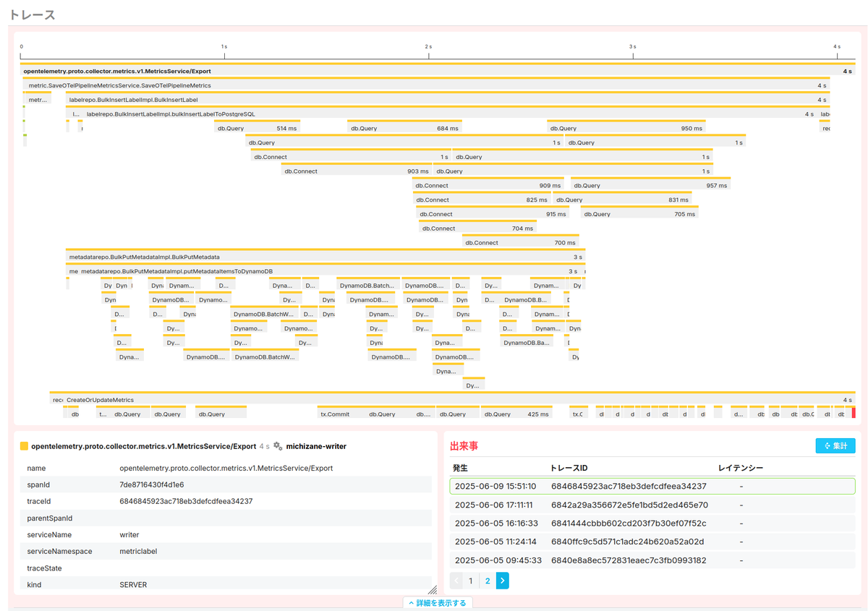Image resolution: width=868 pixels, height=611 pixels.
Task: Click the traceState field label
Action: (x=44, y=568)
